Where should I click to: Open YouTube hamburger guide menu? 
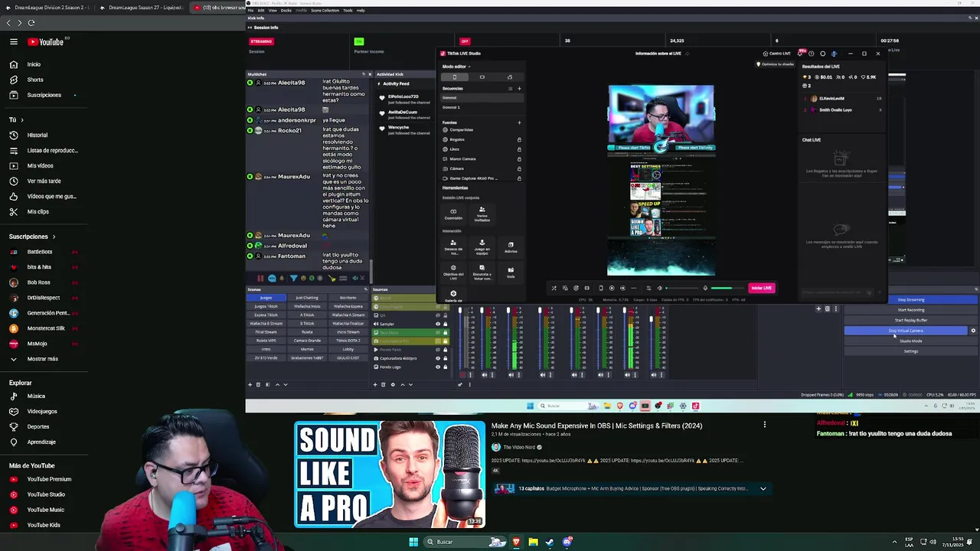coord(14,42)
